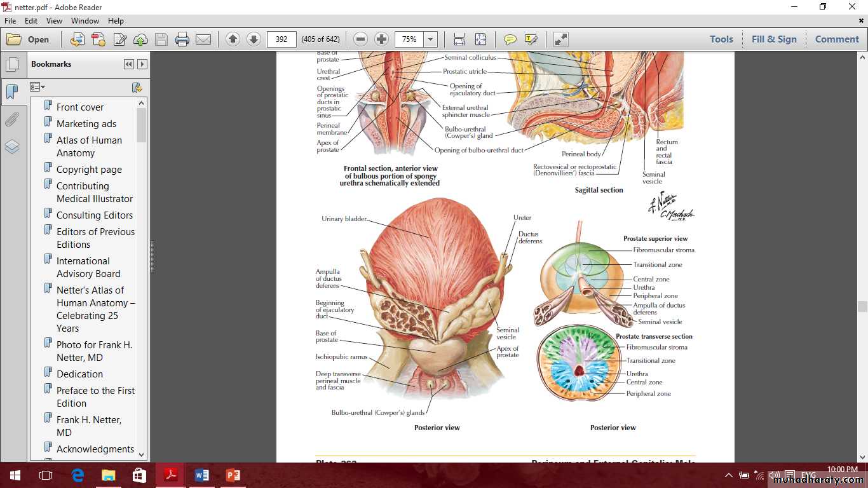Click the Print file icon
Screen dimensions: 868x488
tap(182, 39)
